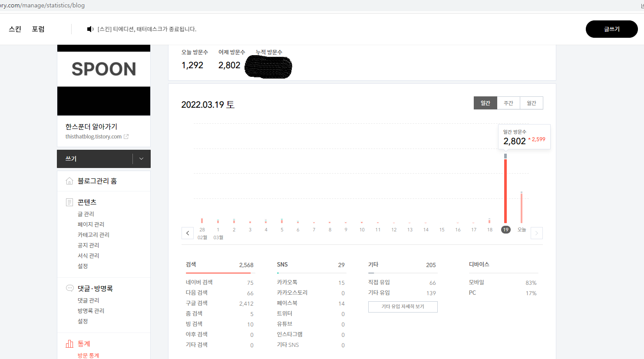
Task: Open the 스킨 menu
Action: click(x=15, y=29)
